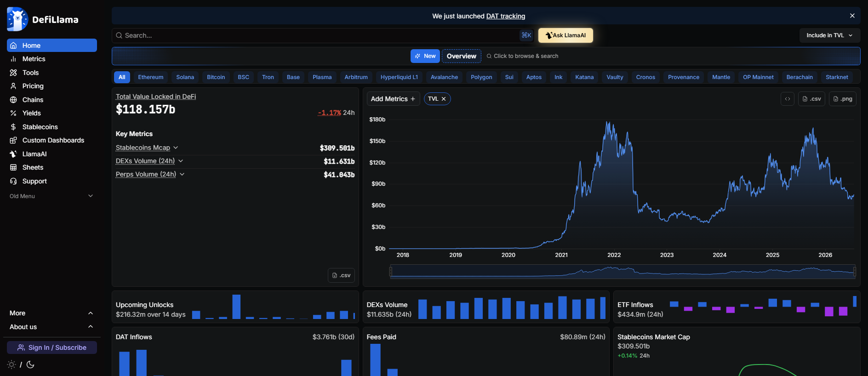Viewport: 868px width, 376px height.
Task: Open the Include in TVL dropdown
Action: coord(830,35)
